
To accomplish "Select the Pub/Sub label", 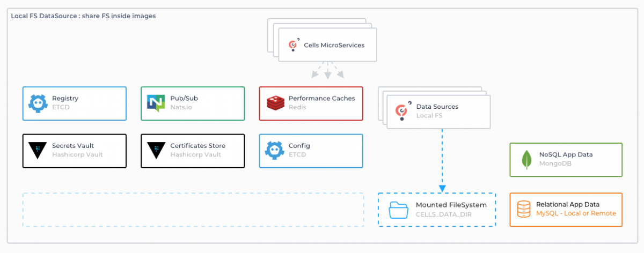I will pyautogui.click(x=184, y=99).
